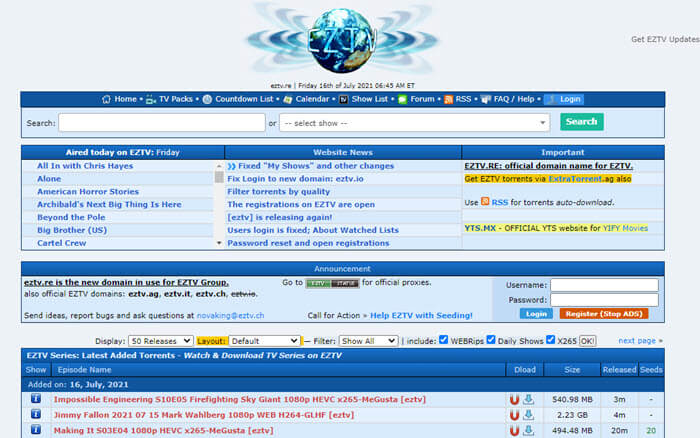Toggle the WEBRips checkbox
Image resolution: width=700 pixels, height=438 pixels.
443,340
